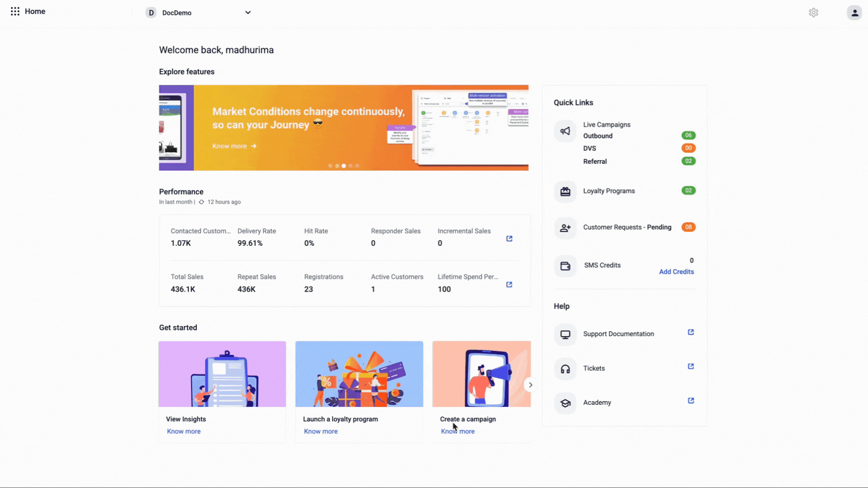Click the Registrations value 23
Image resolution: width=868 pixels, height=488 pixels.
308,289
